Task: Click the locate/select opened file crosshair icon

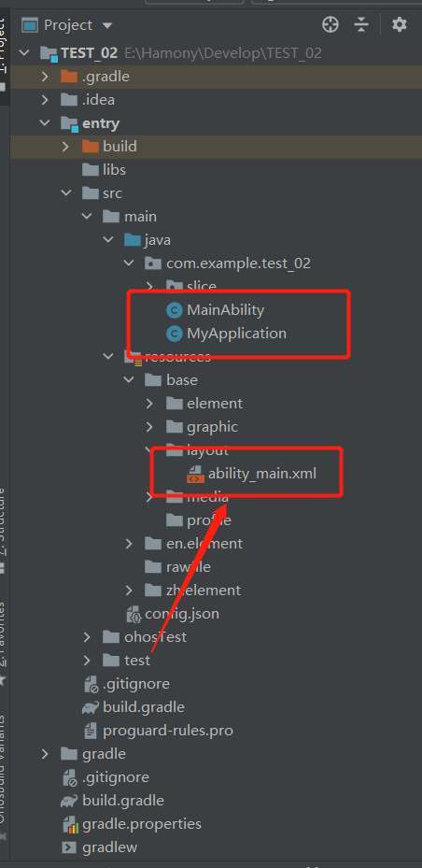Action: pos(331,24)
